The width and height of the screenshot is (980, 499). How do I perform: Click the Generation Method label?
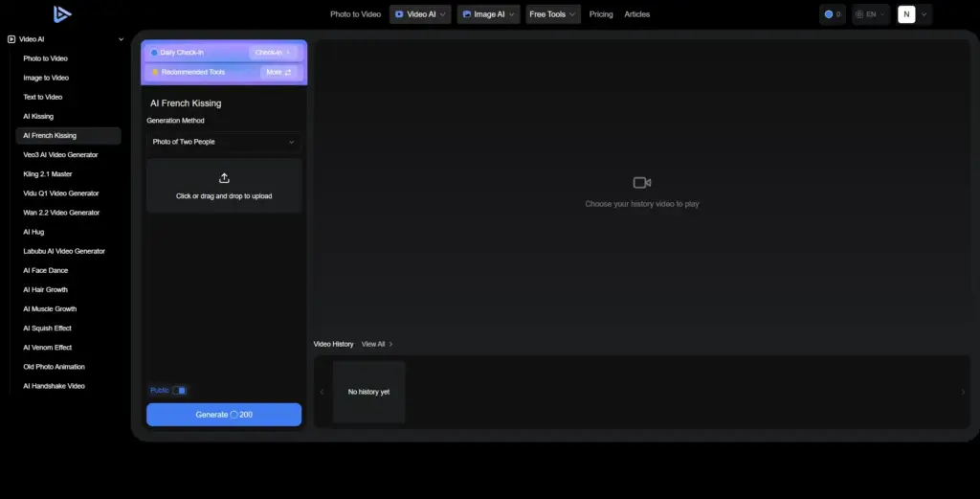[x=176, y=121]
